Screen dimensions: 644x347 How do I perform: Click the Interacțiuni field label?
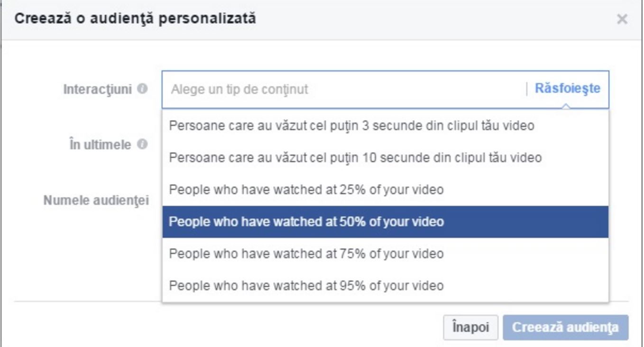[98, 89]
